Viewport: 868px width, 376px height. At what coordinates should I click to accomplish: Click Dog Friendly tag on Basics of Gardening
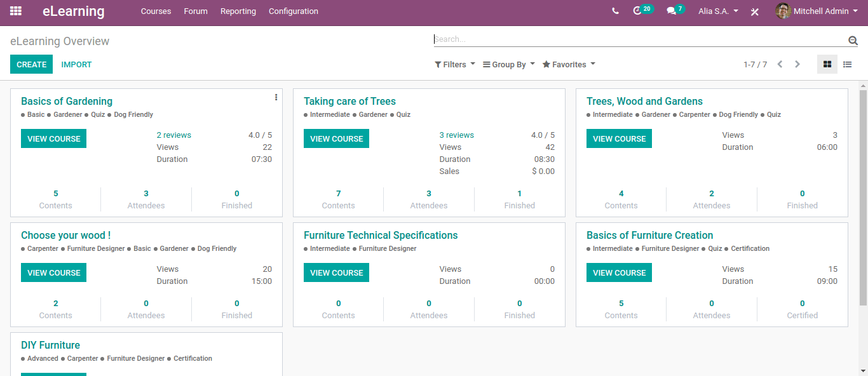133,115
